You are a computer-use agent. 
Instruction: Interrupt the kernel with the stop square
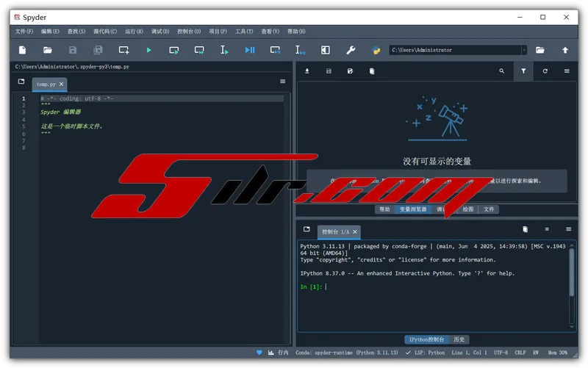pyautogui.click(x=547, y=229)
